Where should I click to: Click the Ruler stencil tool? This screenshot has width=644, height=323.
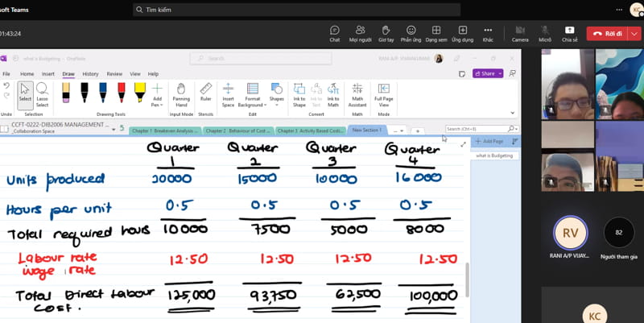[x=205, y=93]
